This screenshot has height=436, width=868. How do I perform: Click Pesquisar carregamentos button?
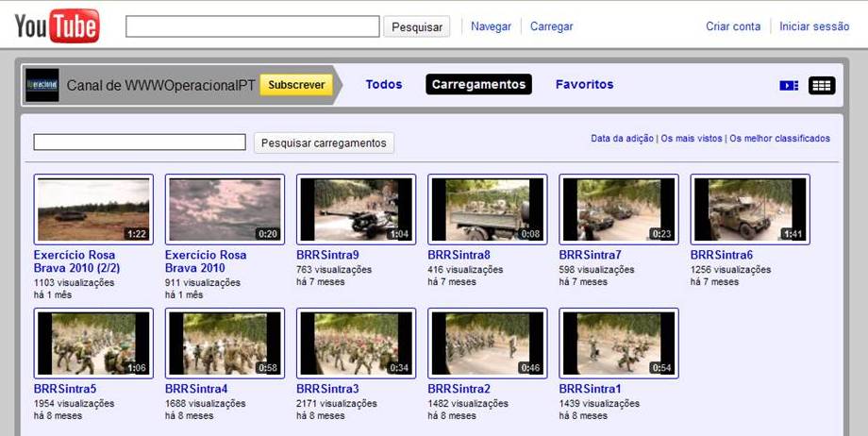tap(324, 143)
